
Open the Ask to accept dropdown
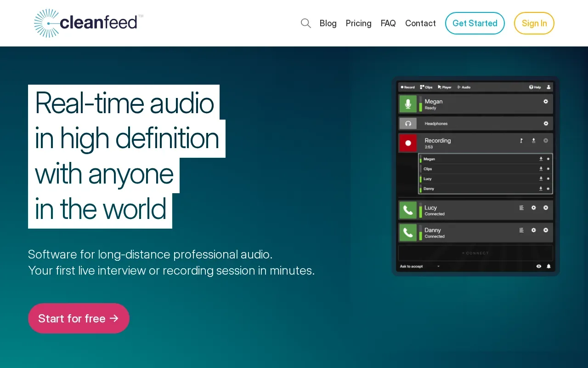(x=420, y=266)
